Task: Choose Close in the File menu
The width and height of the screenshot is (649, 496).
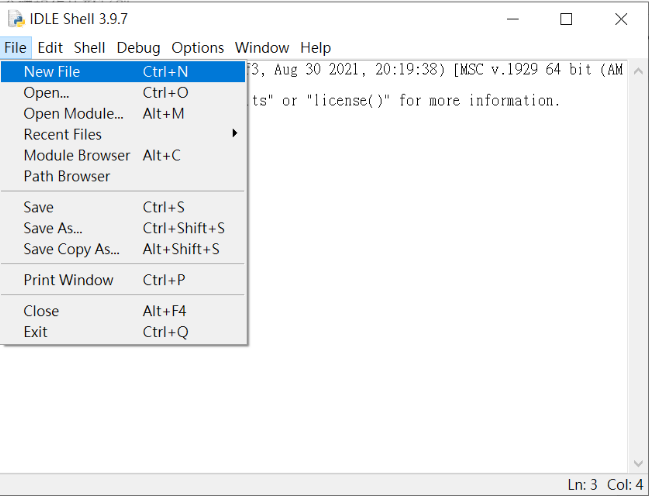Action: pyautogui.click(x=123, y=311)
